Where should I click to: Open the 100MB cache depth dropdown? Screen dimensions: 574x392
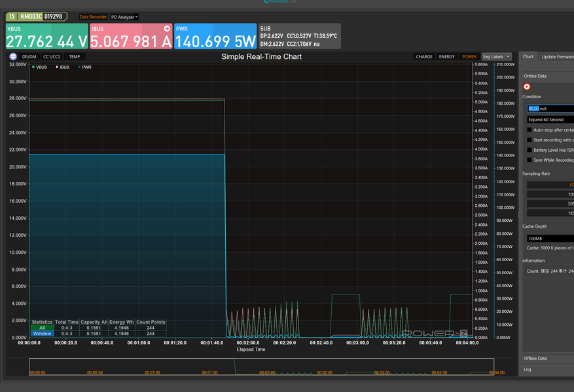[550, 239]
